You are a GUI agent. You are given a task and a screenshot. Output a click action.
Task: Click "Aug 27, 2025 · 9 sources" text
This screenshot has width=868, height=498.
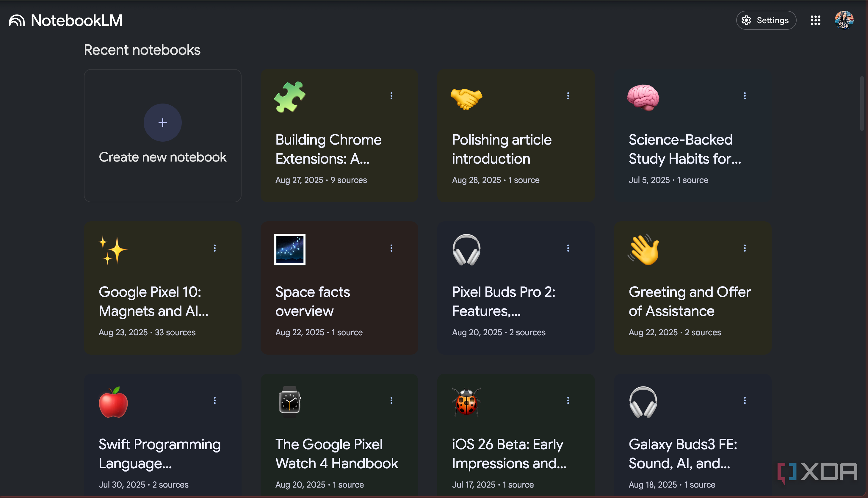click(x=321, y=180)
